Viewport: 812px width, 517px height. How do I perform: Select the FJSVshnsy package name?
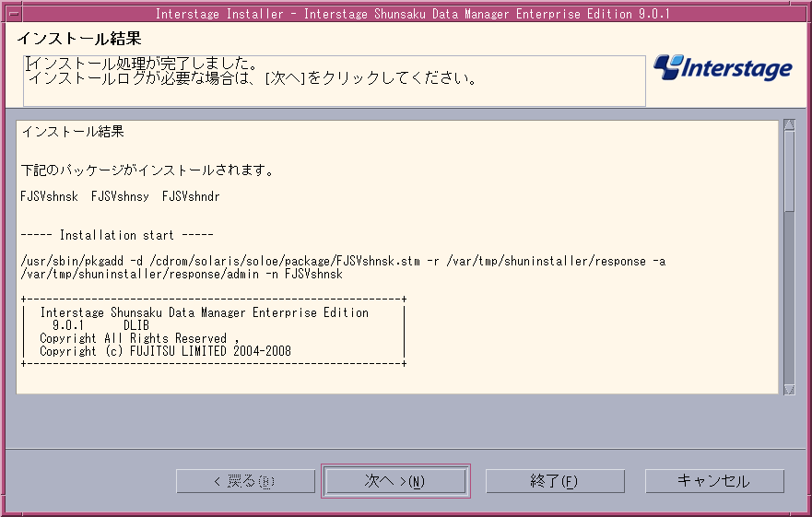point(120,196)
